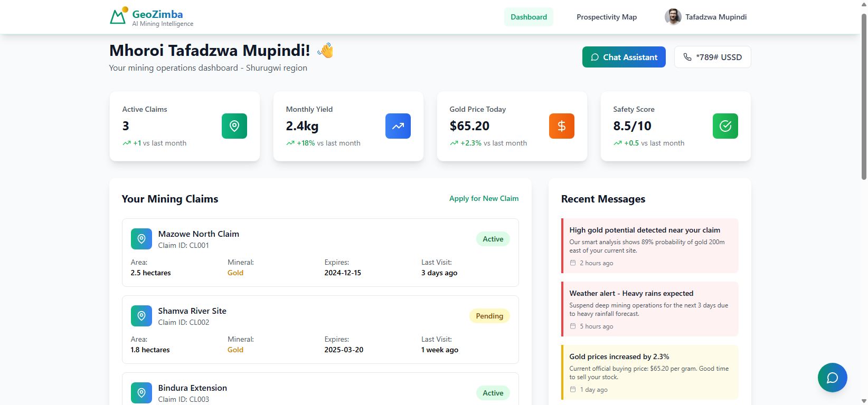The image size is (868, 405).
Task: Open the Gold prices increased by 2.3% message
Action: [x=650, y=372]
